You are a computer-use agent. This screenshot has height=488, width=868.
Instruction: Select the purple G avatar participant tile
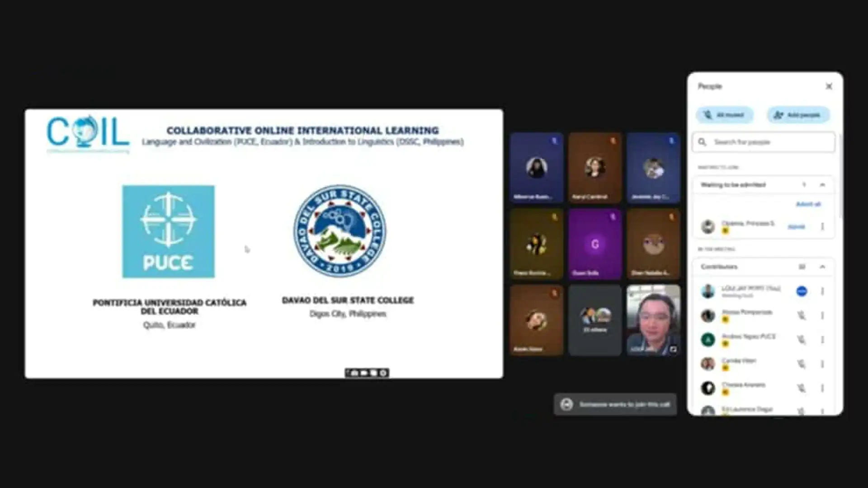click(595, 244)
